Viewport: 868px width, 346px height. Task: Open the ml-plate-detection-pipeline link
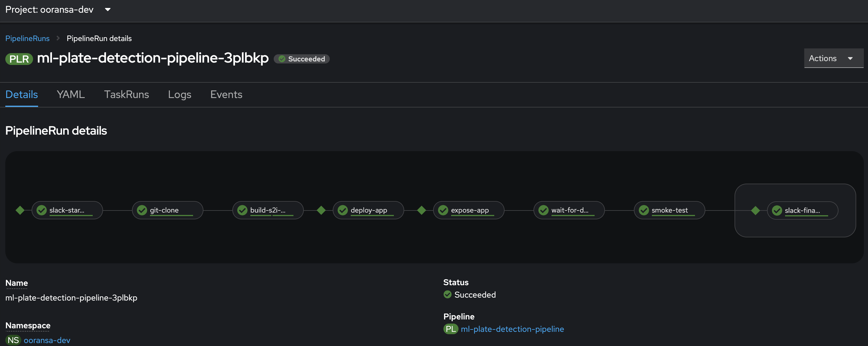(x=512, y=329)
